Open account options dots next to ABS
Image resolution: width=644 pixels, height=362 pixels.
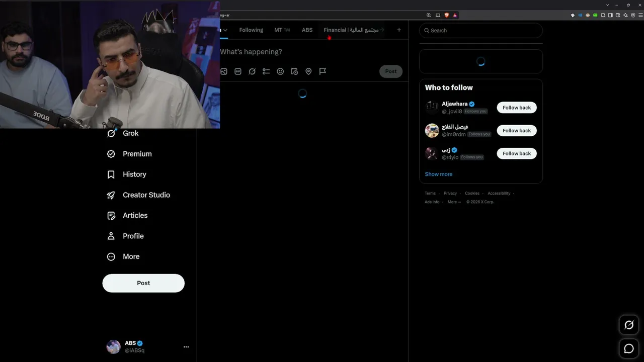pyautogui.click(x=186, y=347)
